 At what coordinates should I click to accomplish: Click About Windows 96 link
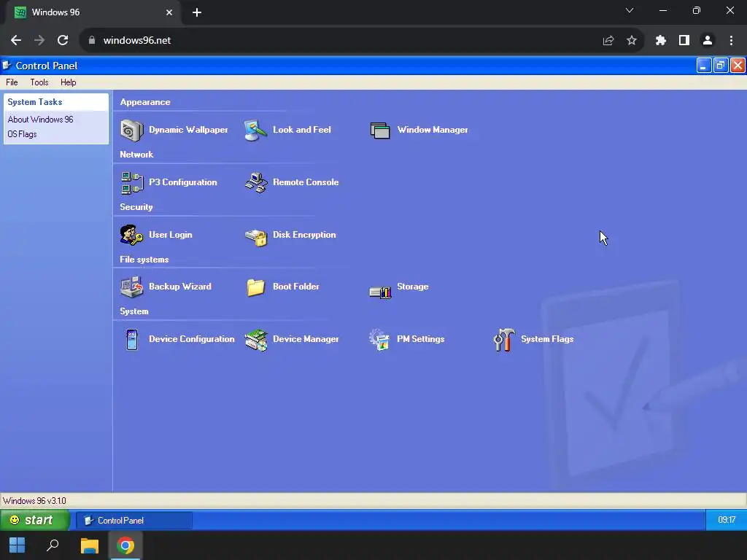pyautogui.click(x=41, y=120)
